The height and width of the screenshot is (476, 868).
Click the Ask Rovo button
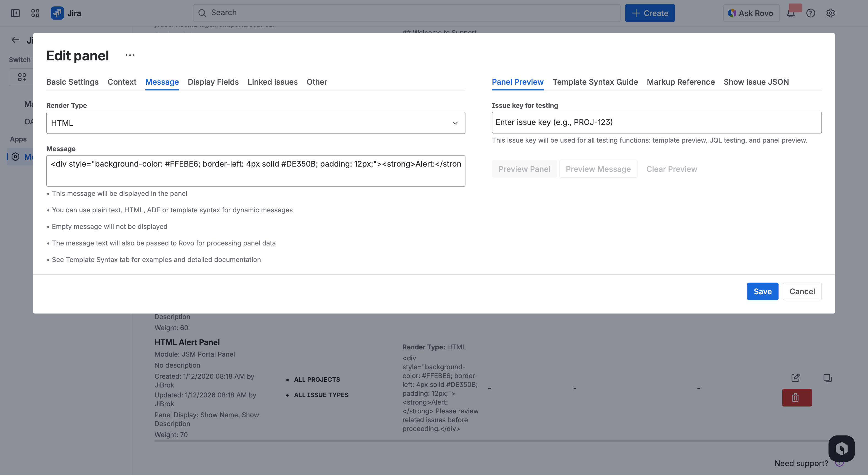(751, 13)
